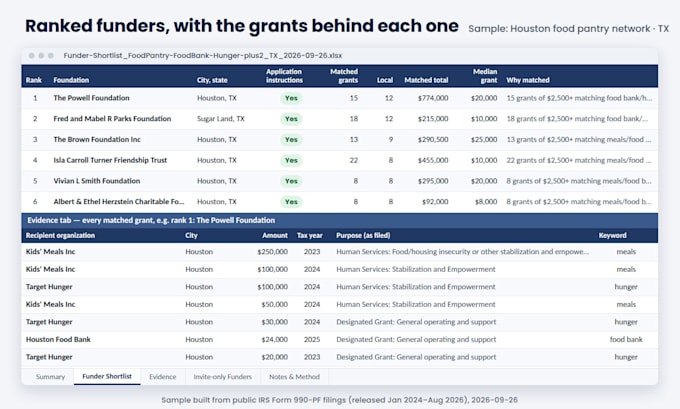Open the Invite-only Funders tab
This screenshot has height=409, width=680.
222,377
